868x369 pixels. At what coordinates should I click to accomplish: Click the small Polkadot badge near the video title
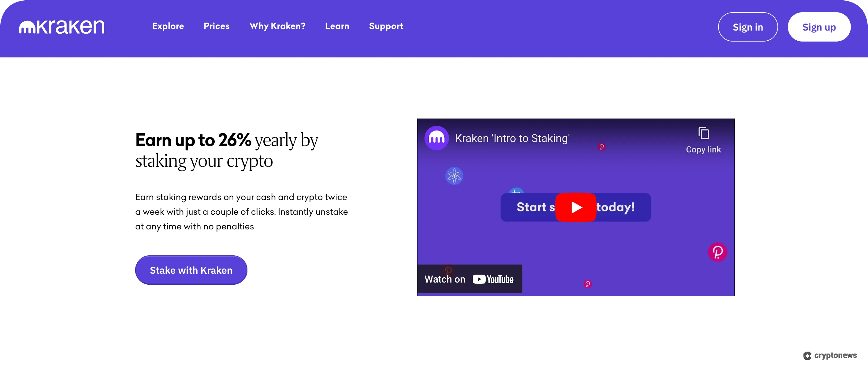pos(603,146)
